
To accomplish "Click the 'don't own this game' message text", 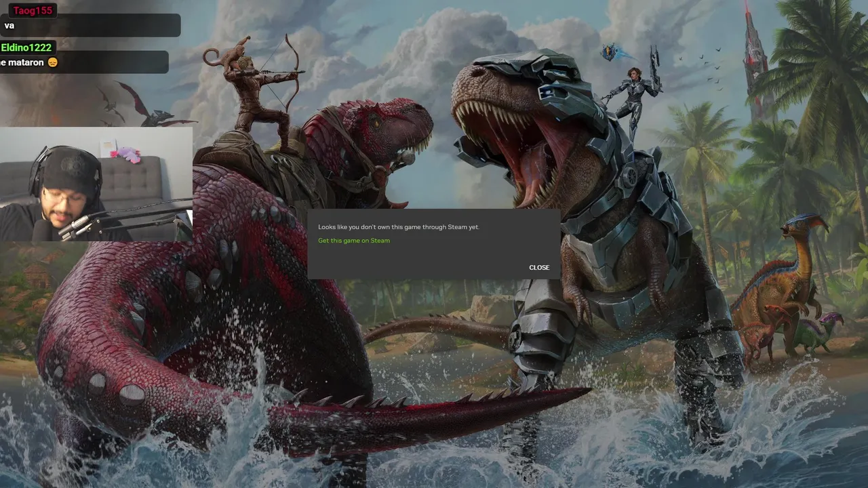I will click(399, 227).
